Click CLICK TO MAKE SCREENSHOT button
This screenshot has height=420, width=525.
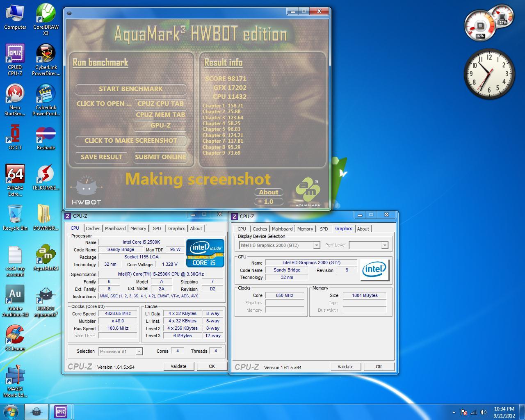tap(131, 140)
